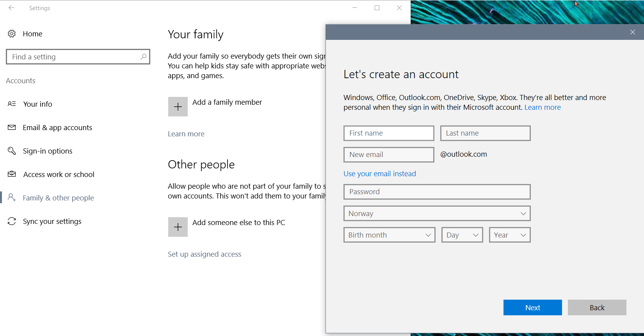Click the plus icon for Add someone else to this PC
Image resolution: width=644 pixels, height=336 pixels.
(178, 227)
